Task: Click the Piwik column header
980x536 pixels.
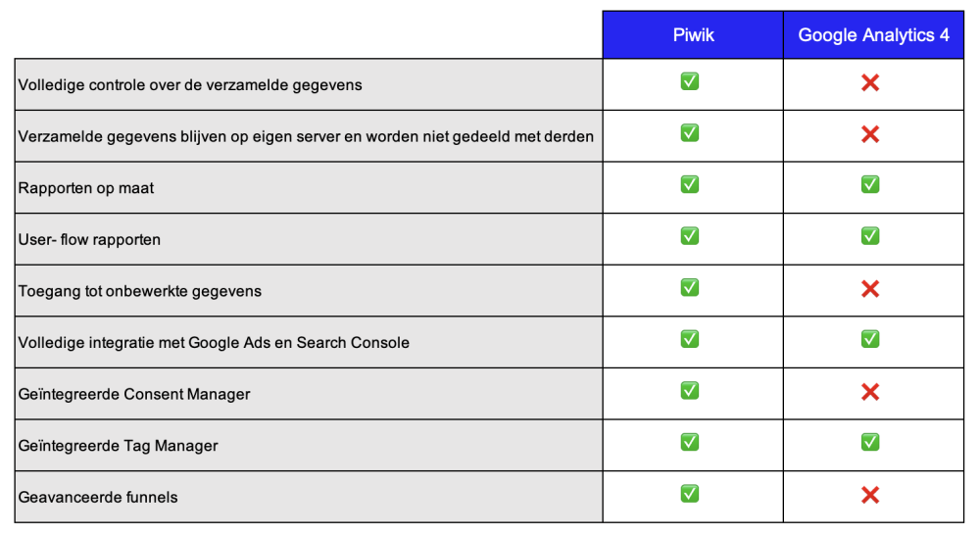Action: (693, 35)
